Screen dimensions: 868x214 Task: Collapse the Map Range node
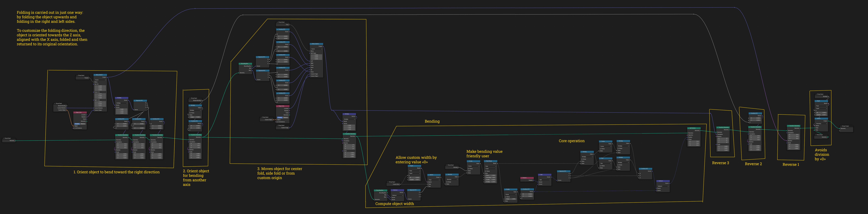coord(485,161)
